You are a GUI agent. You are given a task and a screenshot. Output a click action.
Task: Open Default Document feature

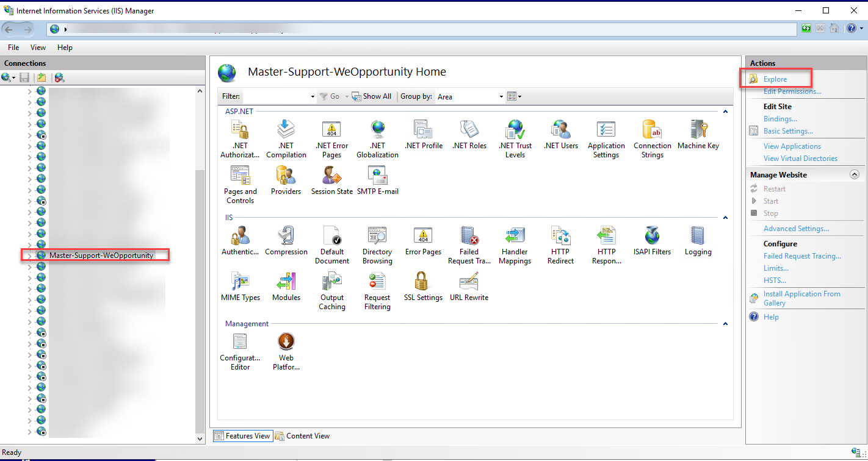click(x=331, y=245)
